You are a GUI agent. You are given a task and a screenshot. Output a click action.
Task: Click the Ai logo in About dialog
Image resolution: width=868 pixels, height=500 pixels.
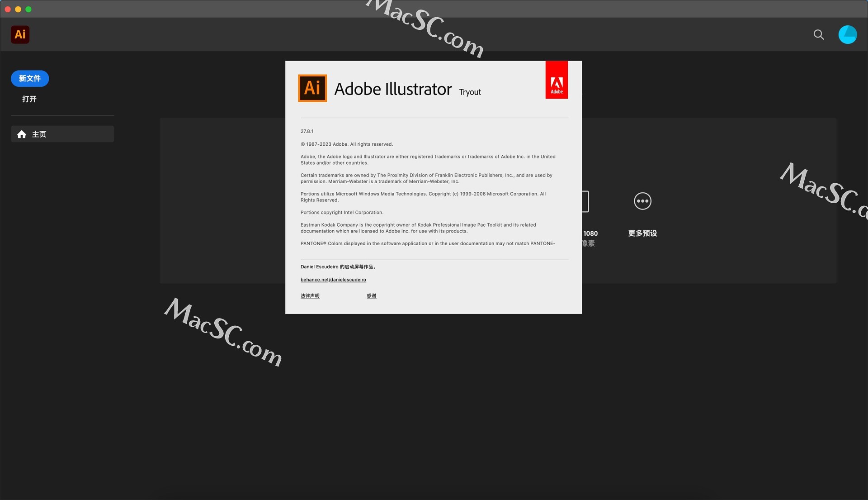point(312,88)
